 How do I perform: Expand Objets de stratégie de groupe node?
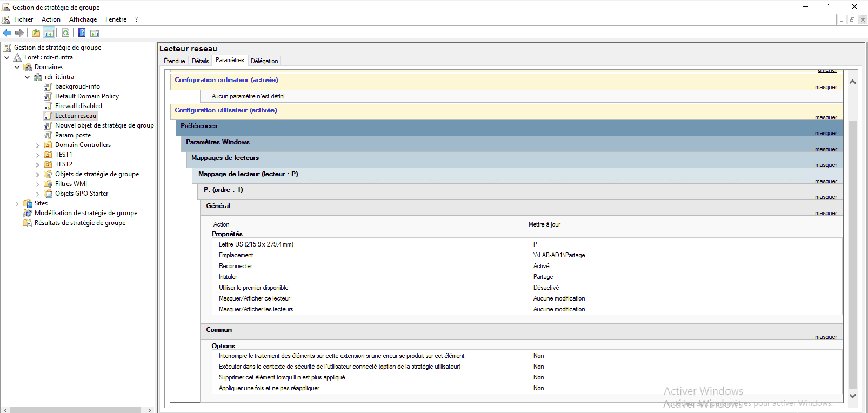tap(37, 175)
